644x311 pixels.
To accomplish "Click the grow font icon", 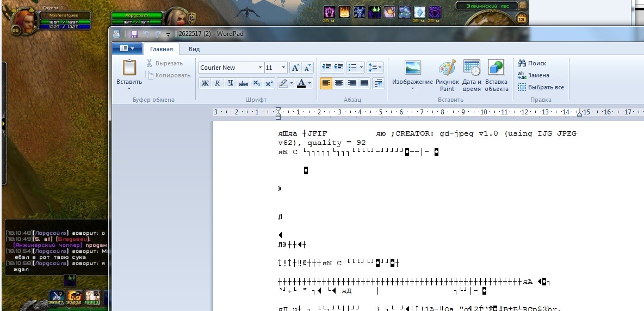I will [295, 68].
